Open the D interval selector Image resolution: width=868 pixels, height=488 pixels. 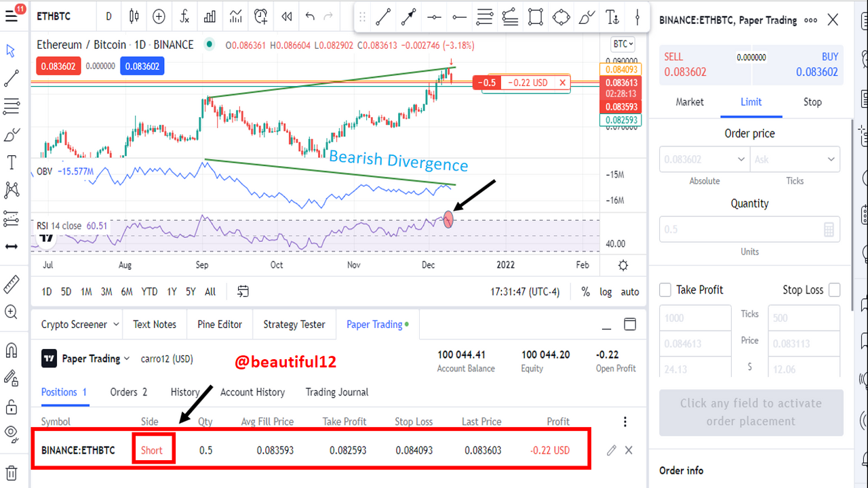(x=109, y=16)
